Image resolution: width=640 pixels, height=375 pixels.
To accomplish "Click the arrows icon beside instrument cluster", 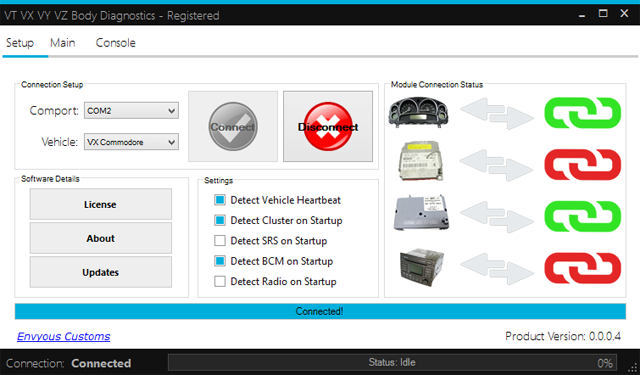I will pos(497,113).
